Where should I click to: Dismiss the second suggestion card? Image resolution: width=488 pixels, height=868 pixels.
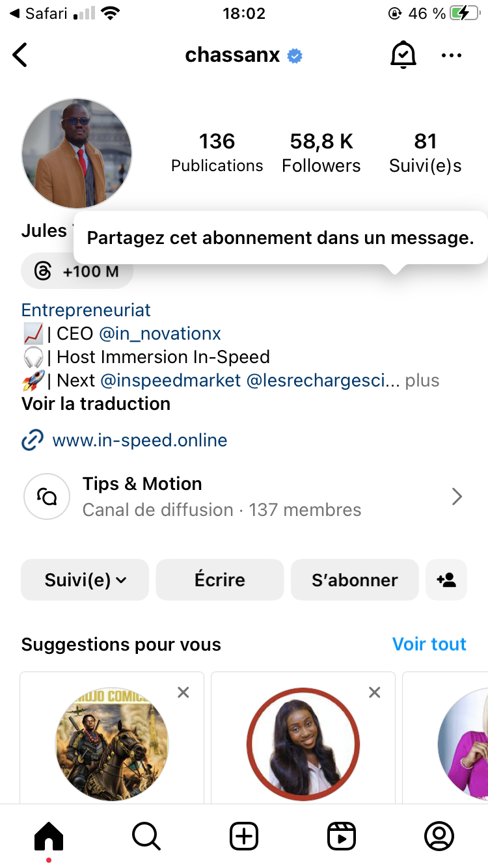point(375,692)
